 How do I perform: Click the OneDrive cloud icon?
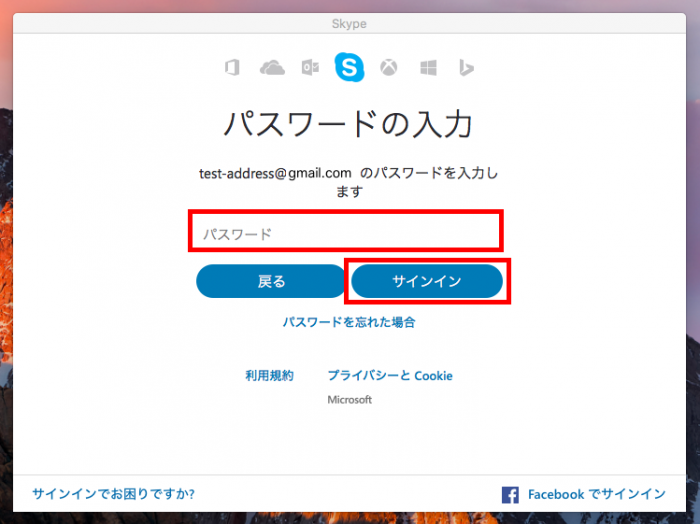pyautogui.click(x=272, y=68)
